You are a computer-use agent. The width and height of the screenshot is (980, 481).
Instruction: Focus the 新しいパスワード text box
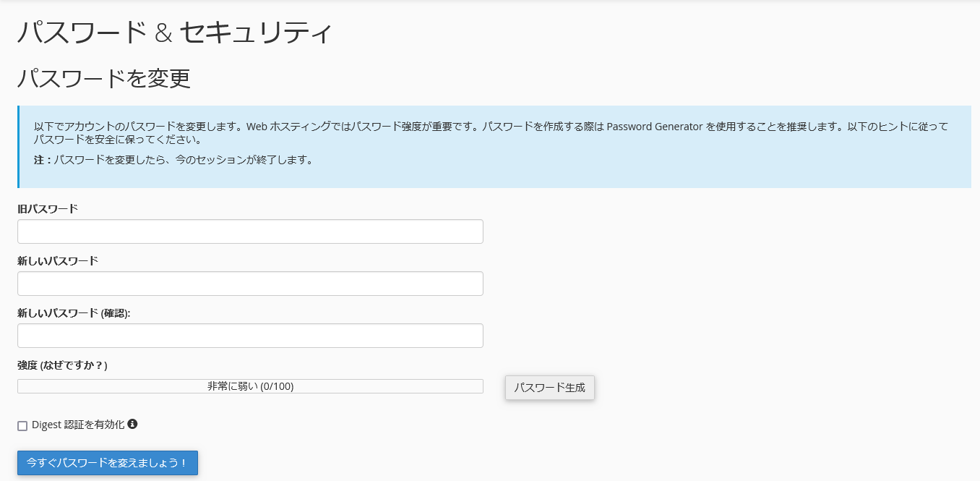(250, 283)
